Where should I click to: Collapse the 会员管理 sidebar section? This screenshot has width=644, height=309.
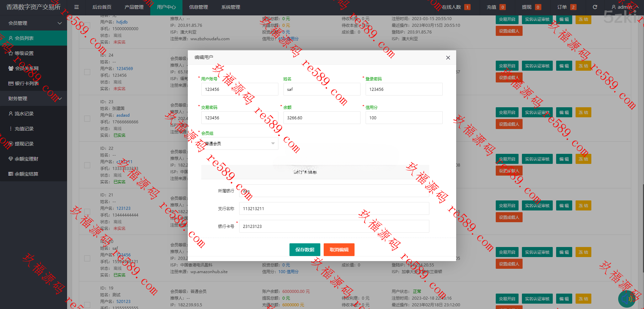tap(34, 23)
